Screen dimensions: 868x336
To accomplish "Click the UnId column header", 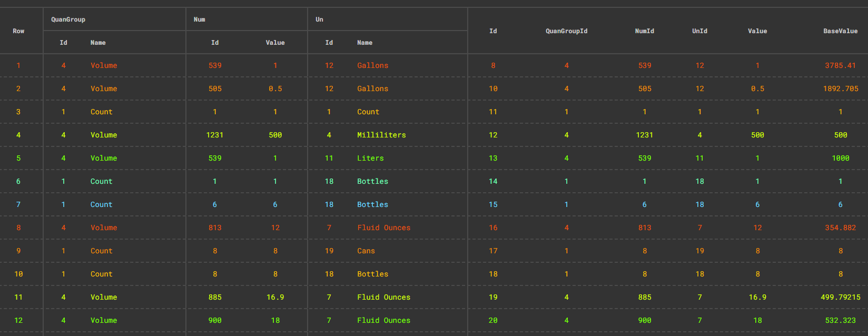I will (699, 31).
